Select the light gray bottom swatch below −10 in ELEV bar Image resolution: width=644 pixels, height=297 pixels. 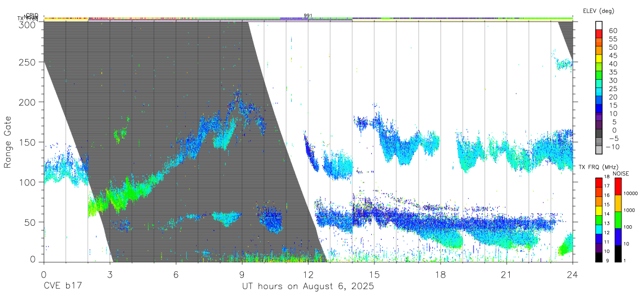[x=599, y=150]
